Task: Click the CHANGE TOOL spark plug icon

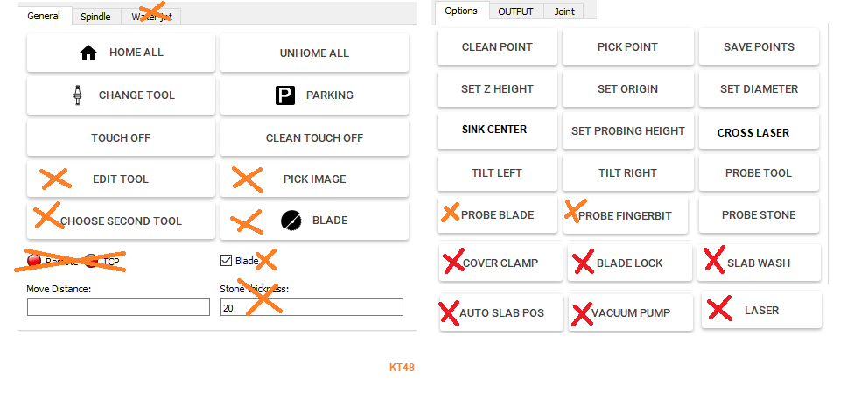Action: [78, 95]
